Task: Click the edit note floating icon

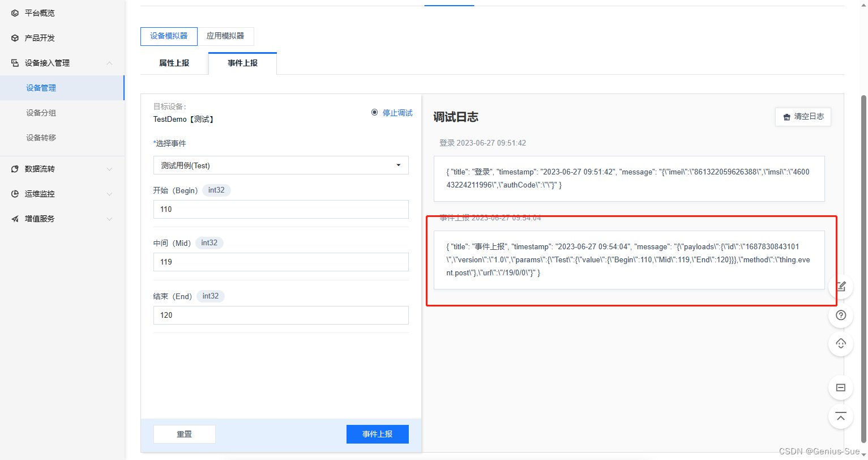Action: 841,287
